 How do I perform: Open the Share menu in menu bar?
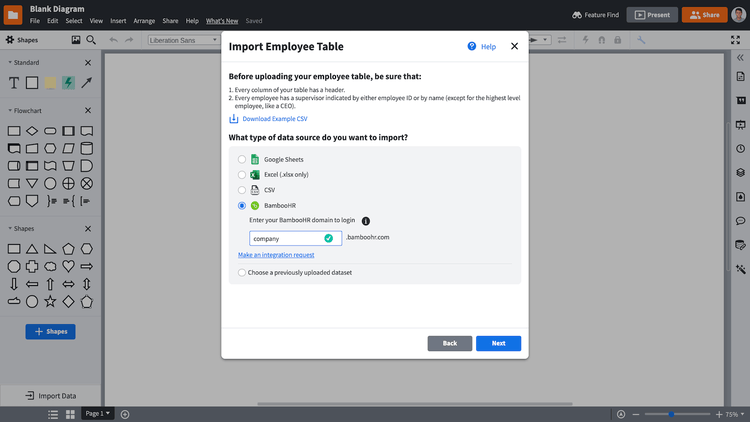tap(170, 21)
